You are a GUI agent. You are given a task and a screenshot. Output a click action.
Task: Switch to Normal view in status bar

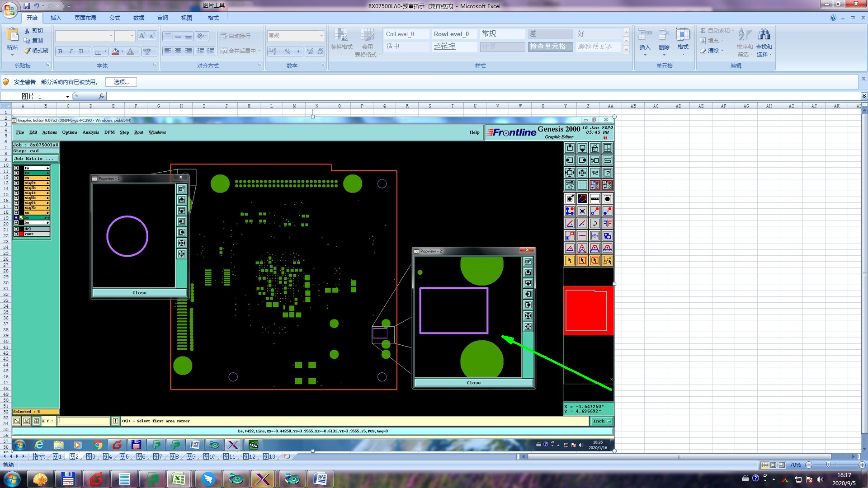coord(765,465)
